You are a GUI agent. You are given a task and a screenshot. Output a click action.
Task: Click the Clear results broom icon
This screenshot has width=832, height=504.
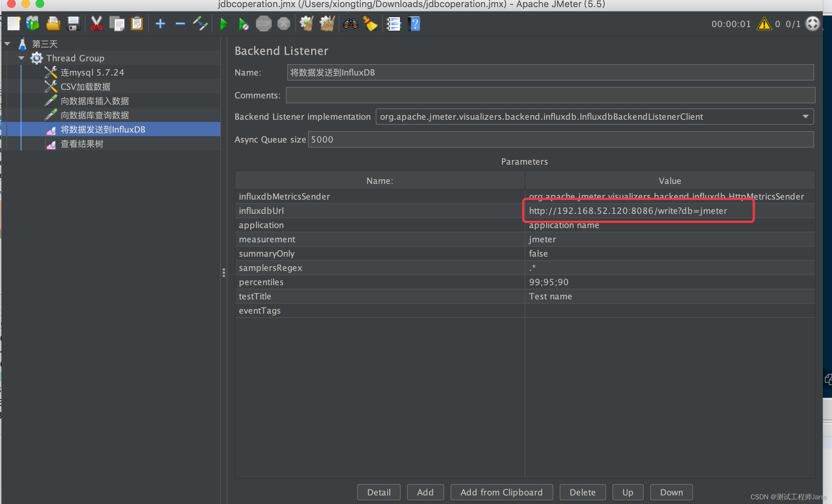point(307,24)
